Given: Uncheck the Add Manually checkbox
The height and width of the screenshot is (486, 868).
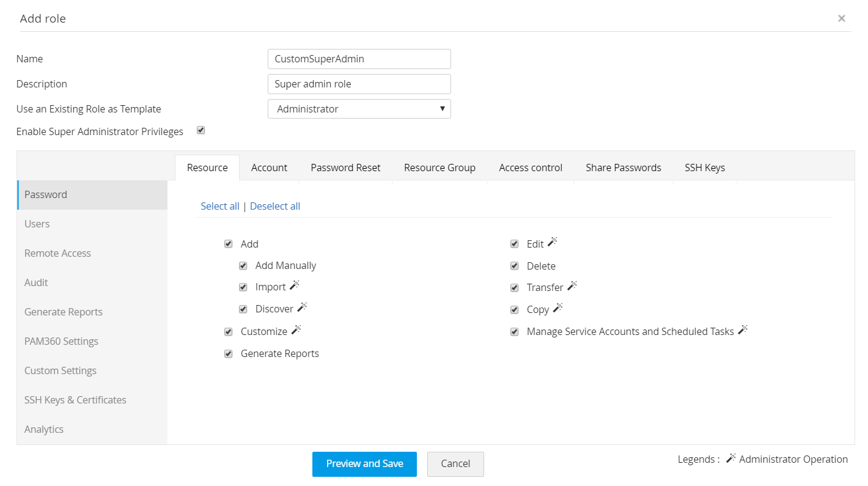Looking at the screenshot, I should tap(243, 266).
